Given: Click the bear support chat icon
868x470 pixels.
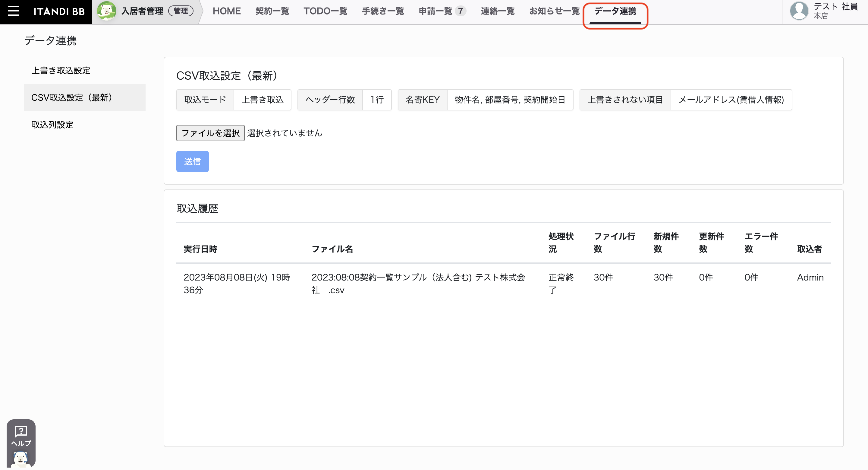Looking at the screenshot, I should [x=21, y=459].
